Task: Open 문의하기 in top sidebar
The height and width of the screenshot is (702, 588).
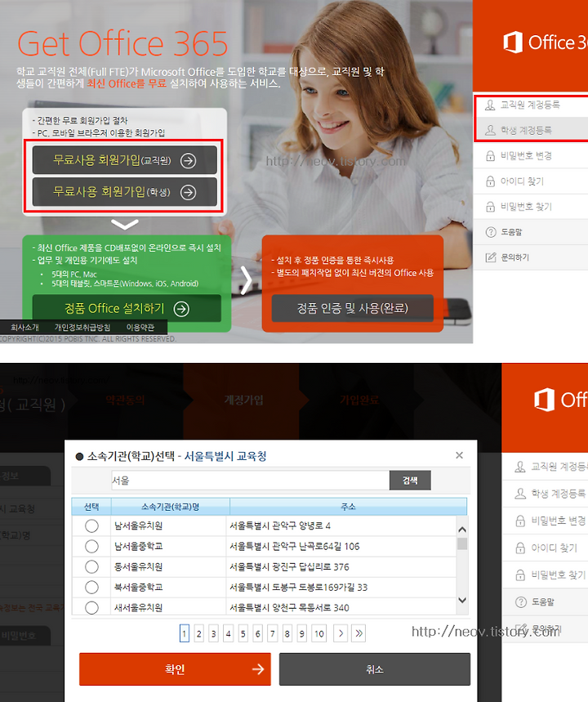Action: click(x=531, y=257)
